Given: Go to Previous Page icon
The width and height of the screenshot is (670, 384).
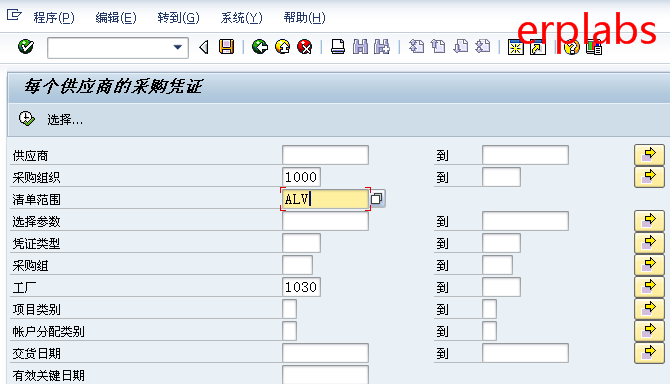Looking at the screenshot, I should click(x=438, y=47).
